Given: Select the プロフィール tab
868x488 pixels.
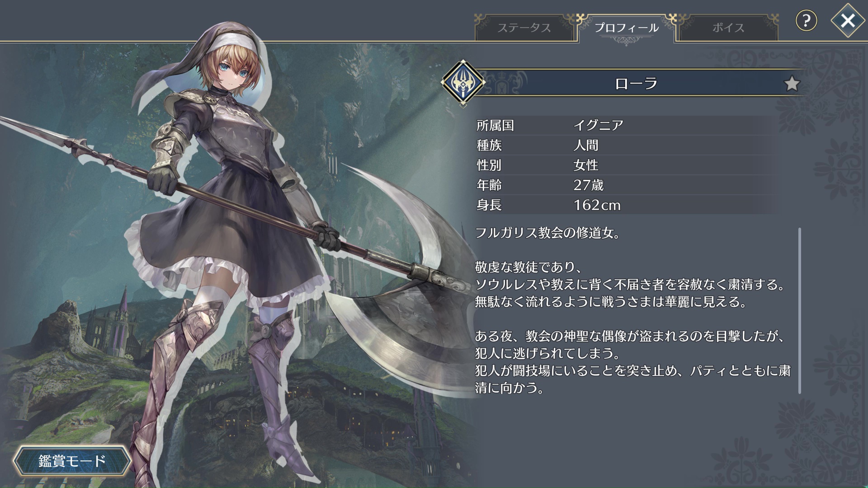Looking at the screenshot, I should [x=627, y=28].
